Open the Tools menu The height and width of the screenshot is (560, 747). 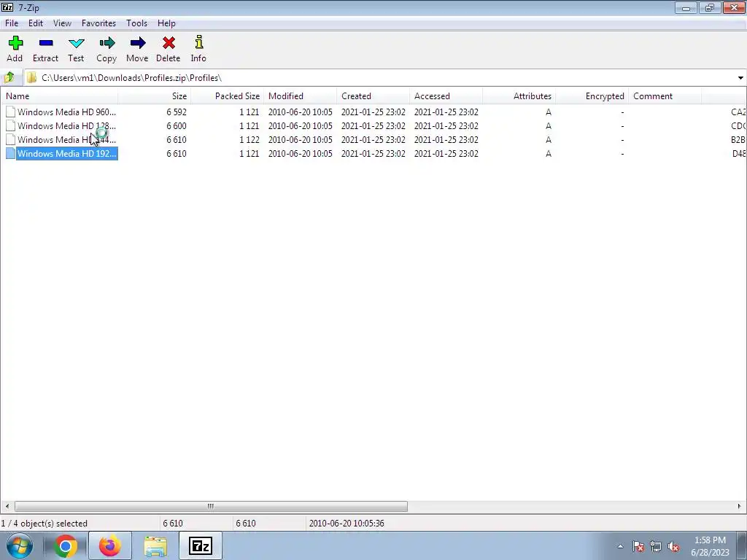click(x=136, y=23)
